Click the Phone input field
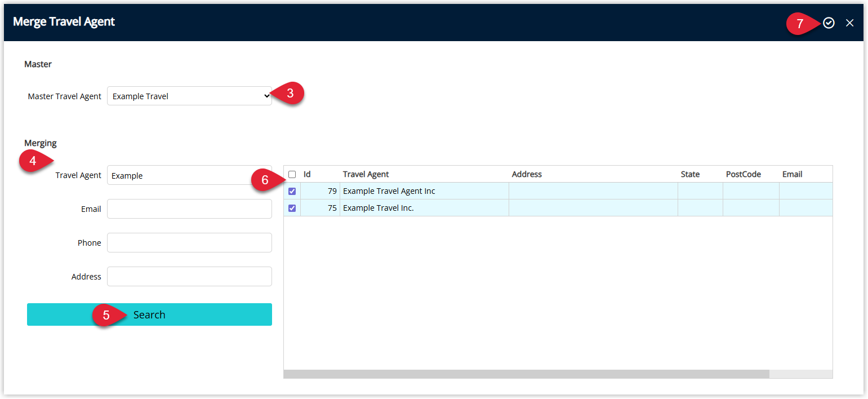The width and height of the screenshot is (868, 399). tap(189, 242)
